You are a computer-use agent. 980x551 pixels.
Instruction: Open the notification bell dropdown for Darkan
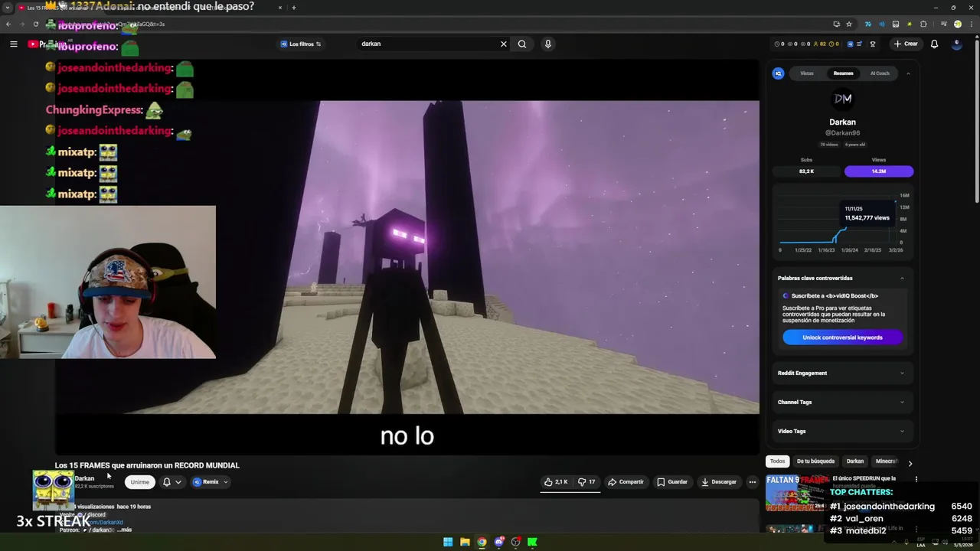[x=171, y=482]
